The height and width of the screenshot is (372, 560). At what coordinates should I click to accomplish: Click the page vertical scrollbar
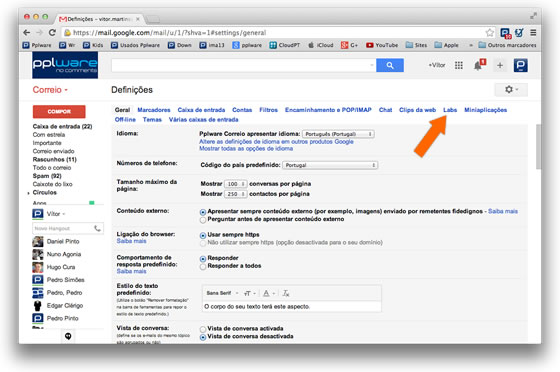[538, 147]
